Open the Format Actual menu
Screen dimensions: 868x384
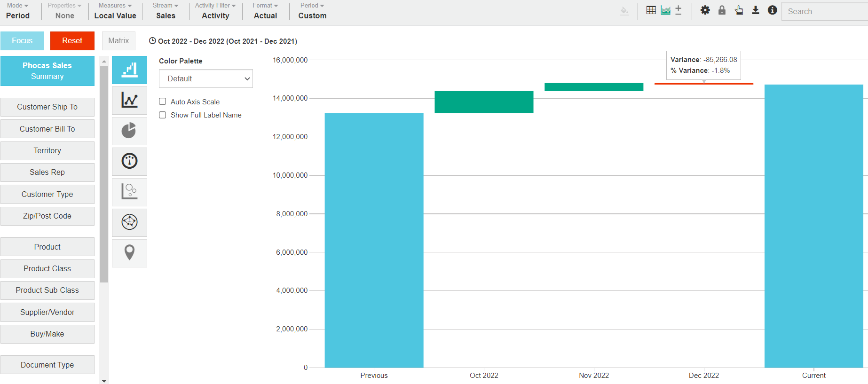point(265,11)
